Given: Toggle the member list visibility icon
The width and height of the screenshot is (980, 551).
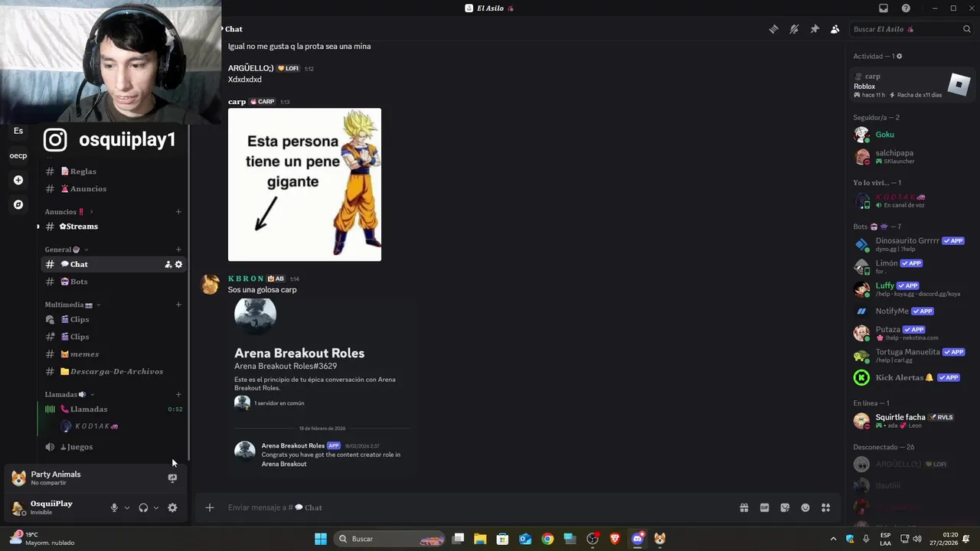Looking at the screenshot, I should point(835,29).
